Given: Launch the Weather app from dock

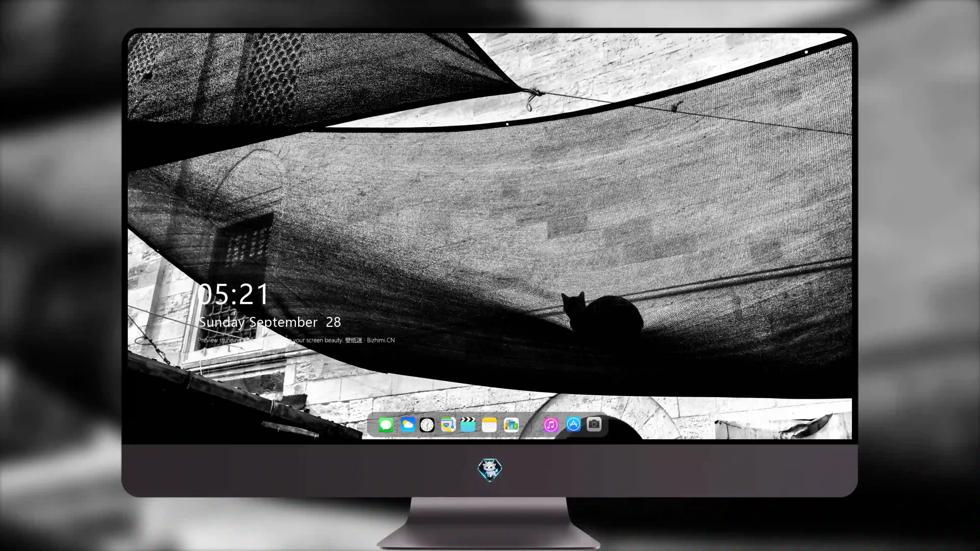Looking at the screenshot, I should click(x=408, y=424).
